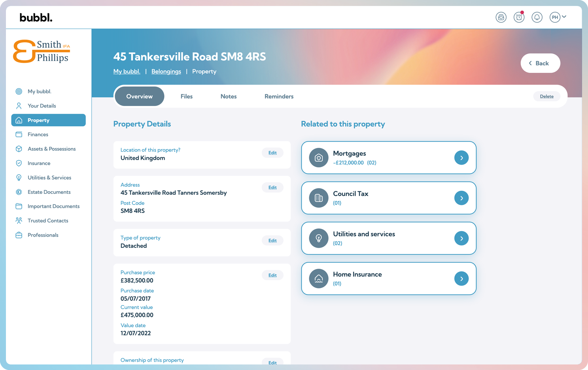Expand the Council Tax card arrow
The image size is (588, 370).
click(x=461, y=198)
